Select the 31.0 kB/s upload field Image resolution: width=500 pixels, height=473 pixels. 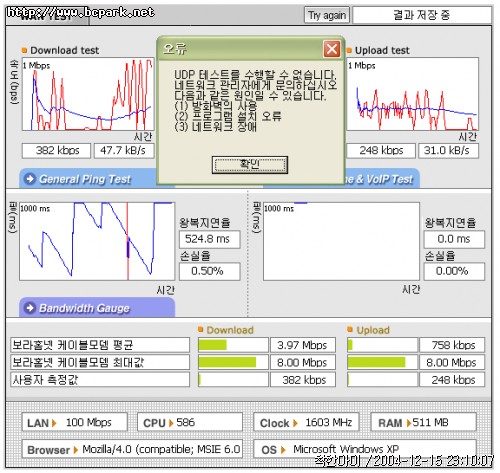tap(449, 151)
